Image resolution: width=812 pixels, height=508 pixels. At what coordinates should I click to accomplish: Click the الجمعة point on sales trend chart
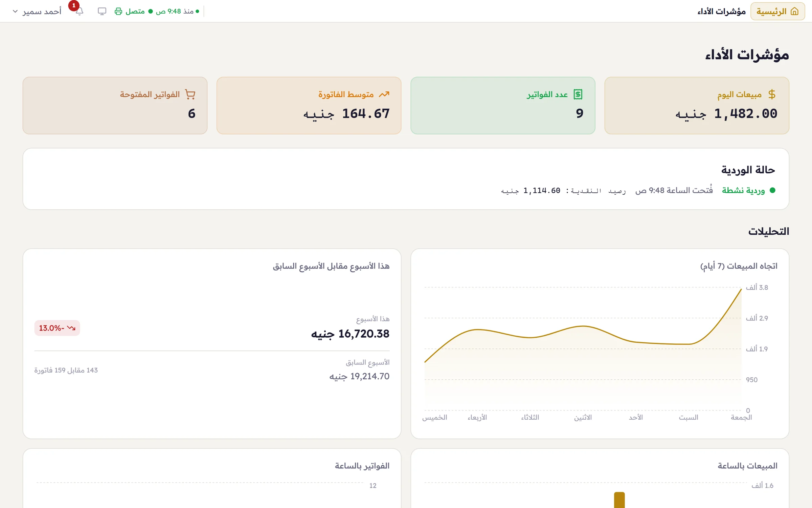coord(741,290)
